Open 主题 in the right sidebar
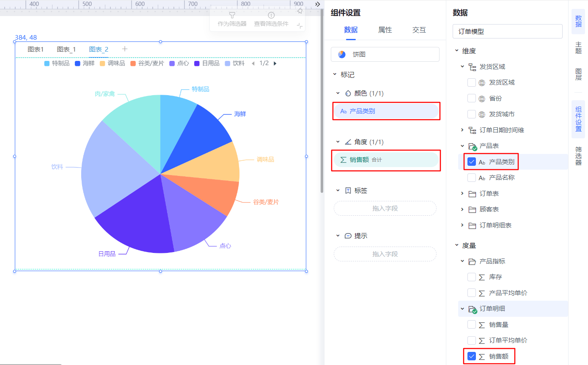588x365 pixels. pyautogui.click(x=578, y=48)
